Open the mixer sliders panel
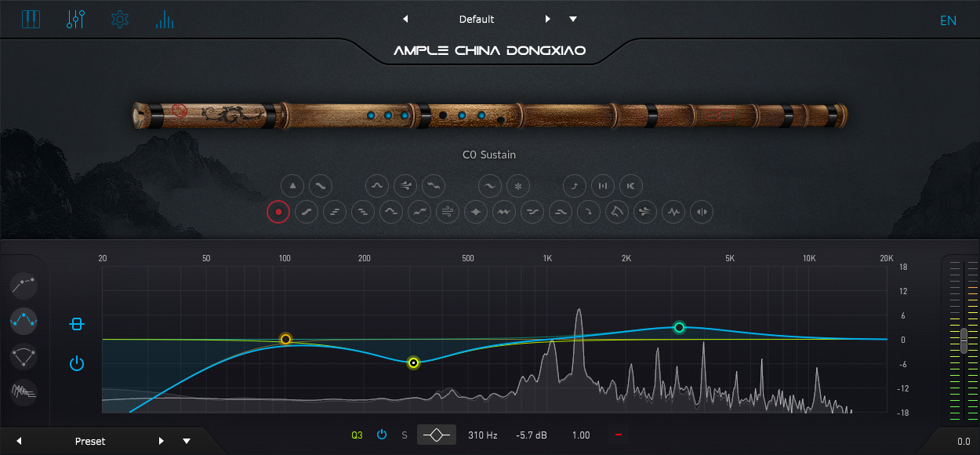The image size is (980, 455). pyautogui.click(x=75, y=19)
